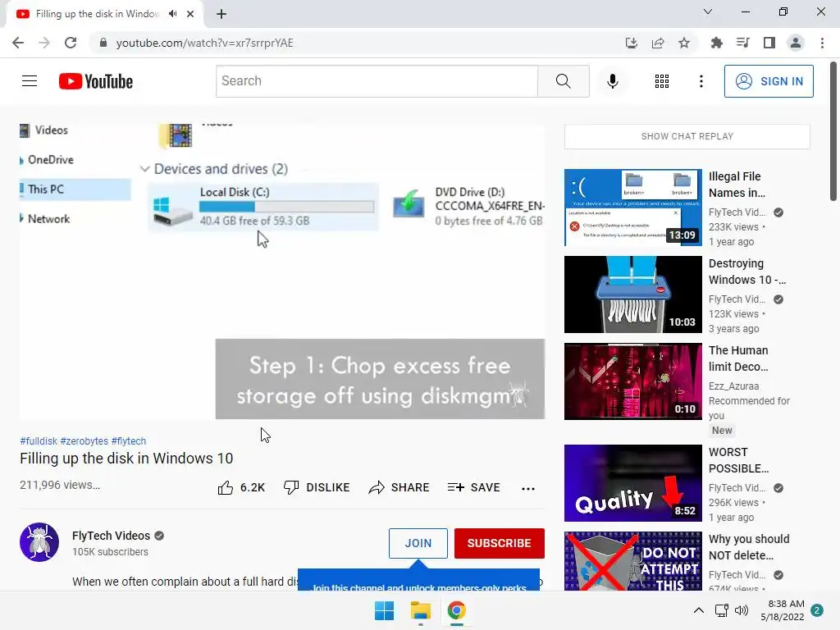Open the Windows Start menu

[x=384, y=610]
